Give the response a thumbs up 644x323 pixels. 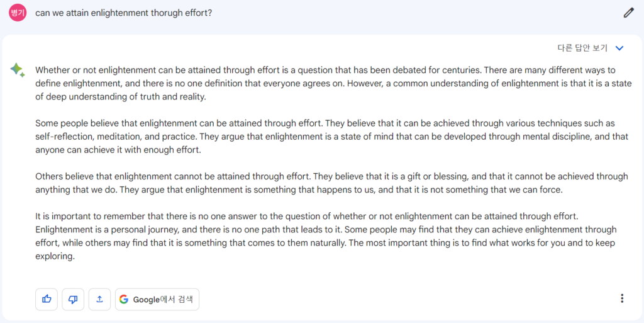point(47,299)
